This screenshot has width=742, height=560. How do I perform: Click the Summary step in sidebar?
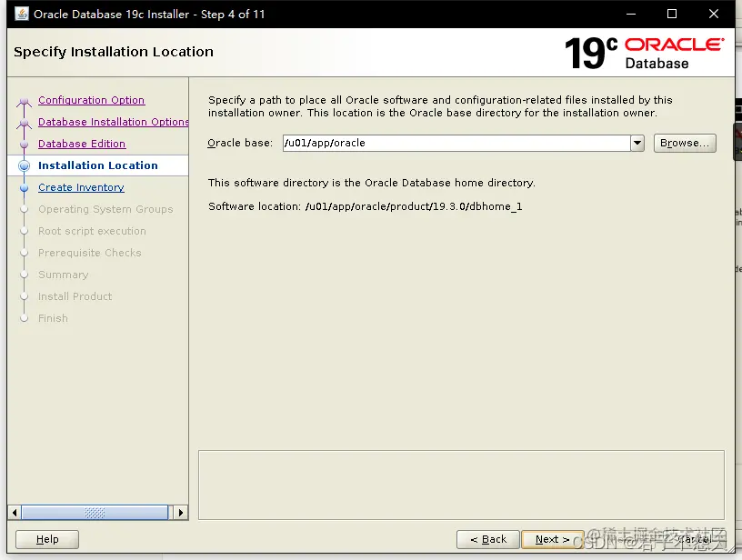point(64,275)
